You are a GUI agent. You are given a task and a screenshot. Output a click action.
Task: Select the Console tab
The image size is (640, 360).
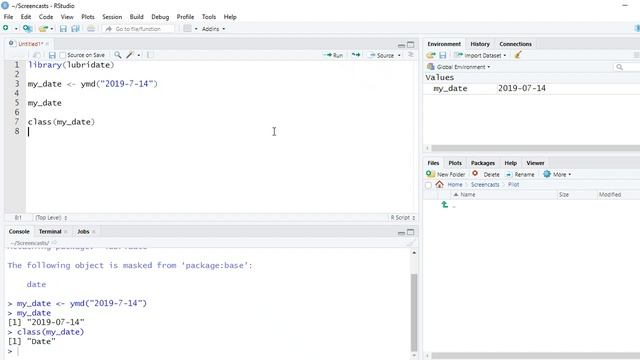pos(19,231)
